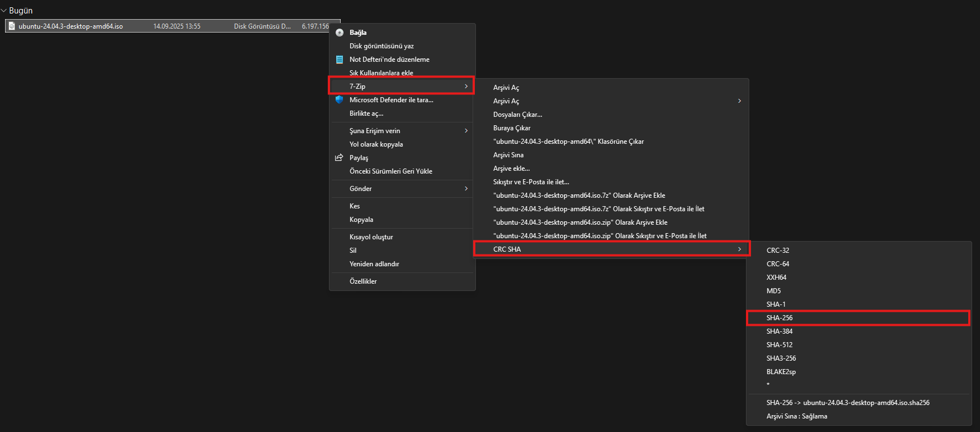The width and height of the screenshot is (980, 432).
Task: Select the .iso.zip Olarak Arşive Ekle option
Action: coord(611,222)
